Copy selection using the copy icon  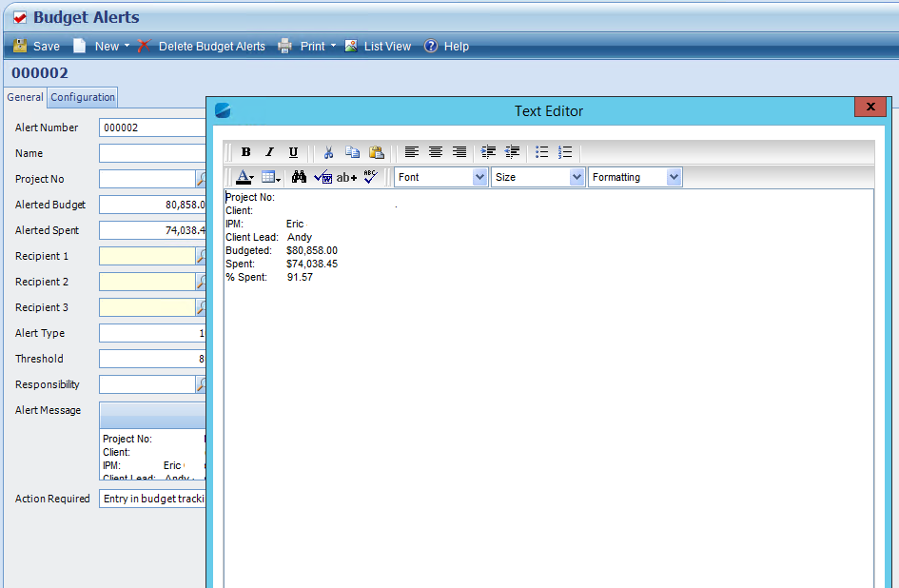(x=352, y=152)
